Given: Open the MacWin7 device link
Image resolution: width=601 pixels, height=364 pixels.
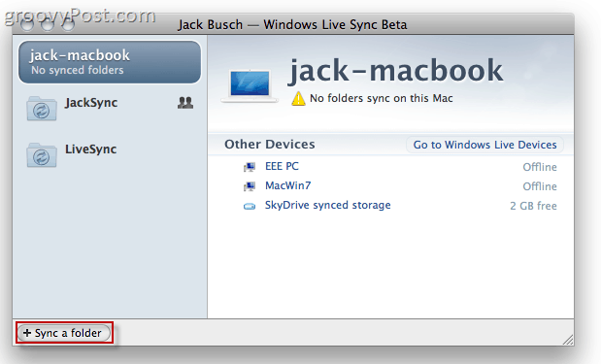Looking at the screenshot, I should [x=287, y=185].
